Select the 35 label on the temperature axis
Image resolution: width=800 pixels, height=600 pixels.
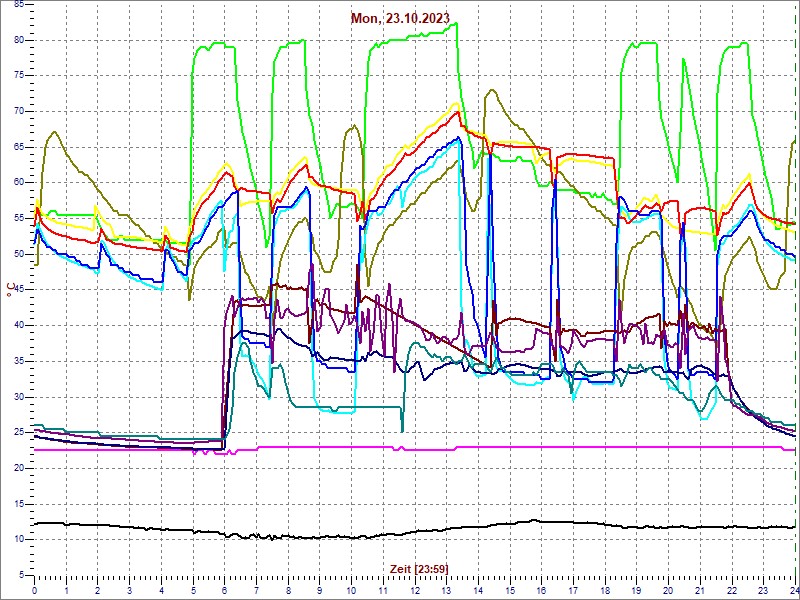click(19, 361)
